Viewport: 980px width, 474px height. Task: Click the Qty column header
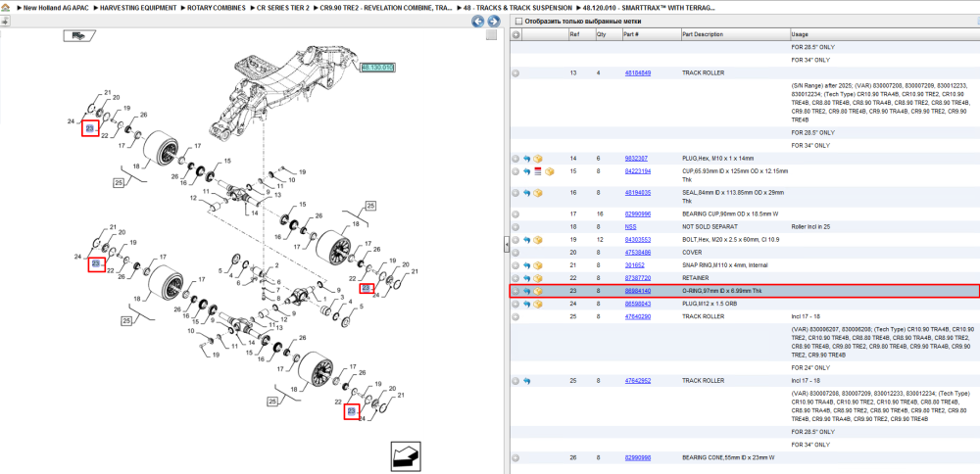[609, 34]
